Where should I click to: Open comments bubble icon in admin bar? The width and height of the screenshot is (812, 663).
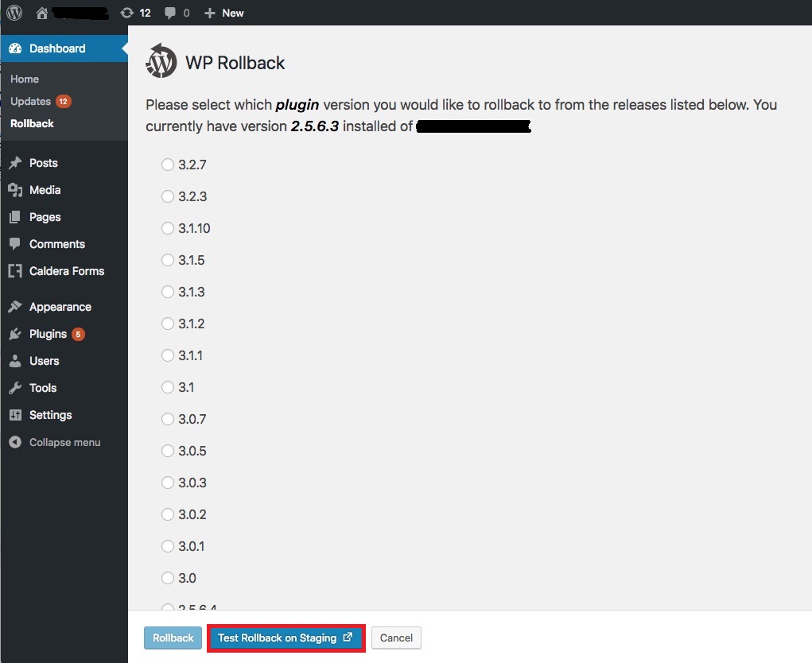(x=170, y=13)
